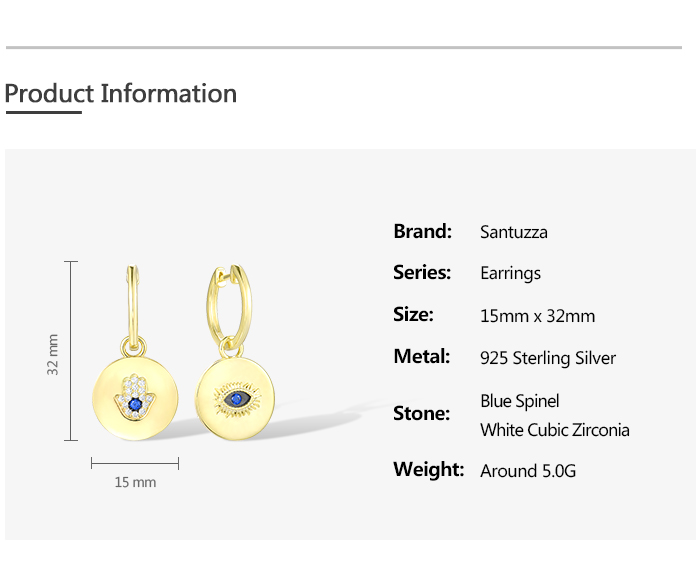The width and height of the screenshot is (700, 588).
Task: Click the Blue Spinel stone text
Action: [x=520, y=401]
